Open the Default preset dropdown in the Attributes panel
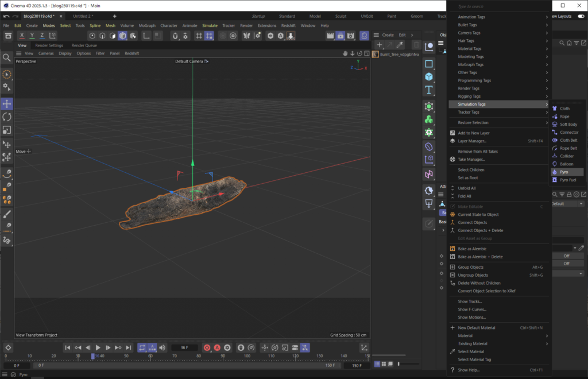The height and width of the screenshot is (379, 588). click(x=580, y=203)
